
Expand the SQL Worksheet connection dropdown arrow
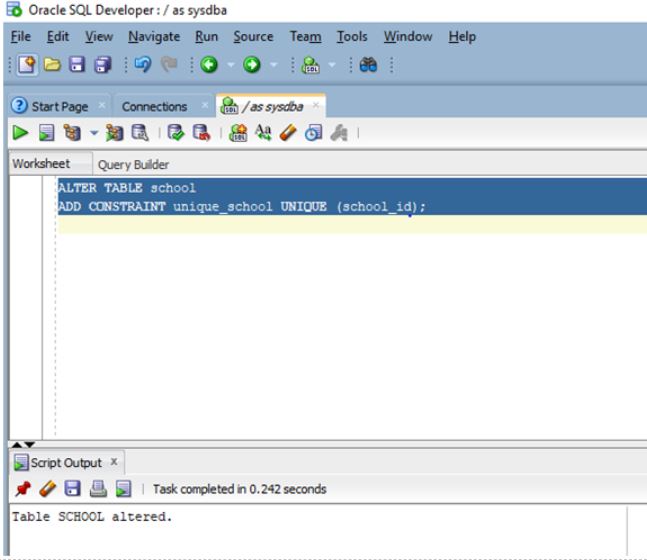point(332,65)
